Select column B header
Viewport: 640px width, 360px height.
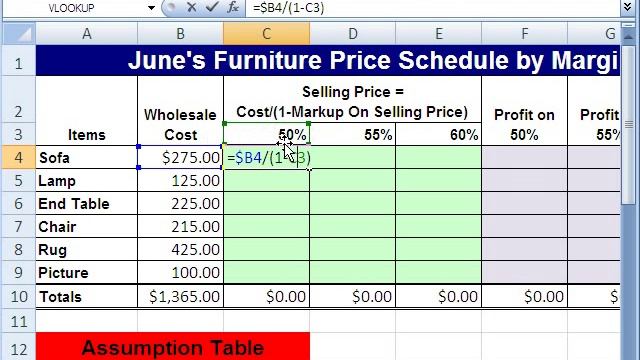pos(180,33)
